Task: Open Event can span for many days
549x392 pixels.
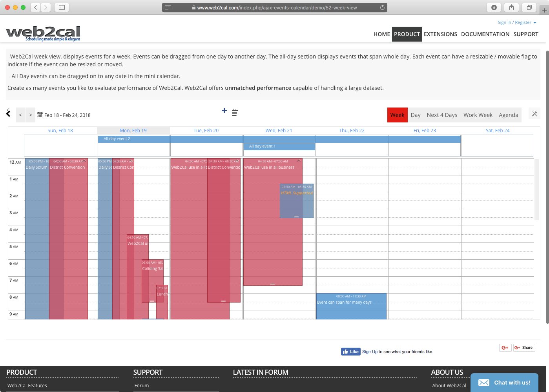Action: click(x=351, y=306)
